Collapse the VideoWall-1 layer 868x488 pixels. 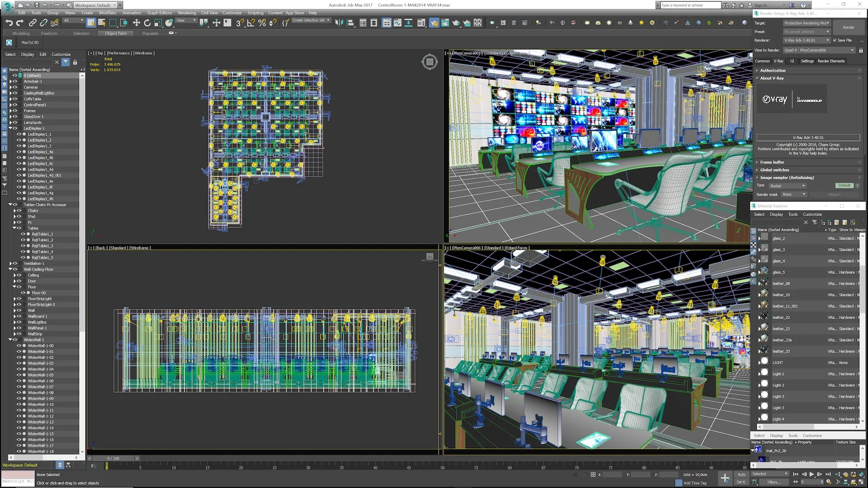(10, 340)
